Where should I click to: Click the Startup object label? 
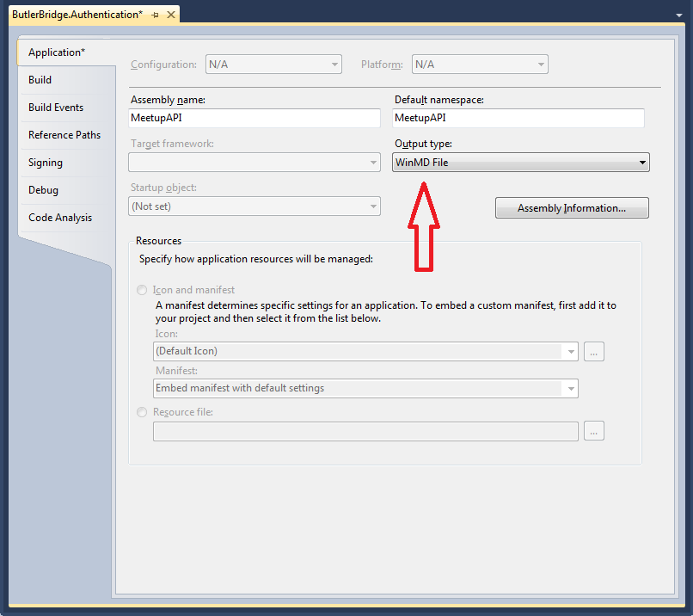click(x=163, y=188)
